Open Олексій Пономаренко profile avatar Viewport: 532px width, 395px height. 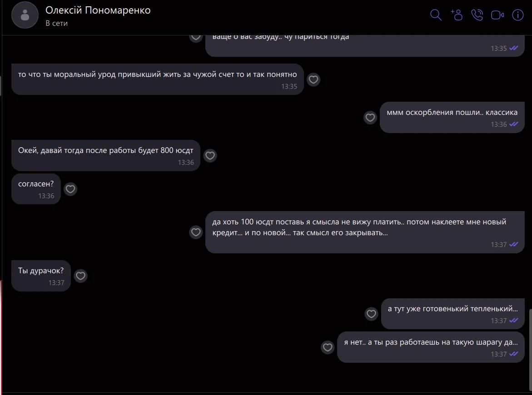[25, 15]
